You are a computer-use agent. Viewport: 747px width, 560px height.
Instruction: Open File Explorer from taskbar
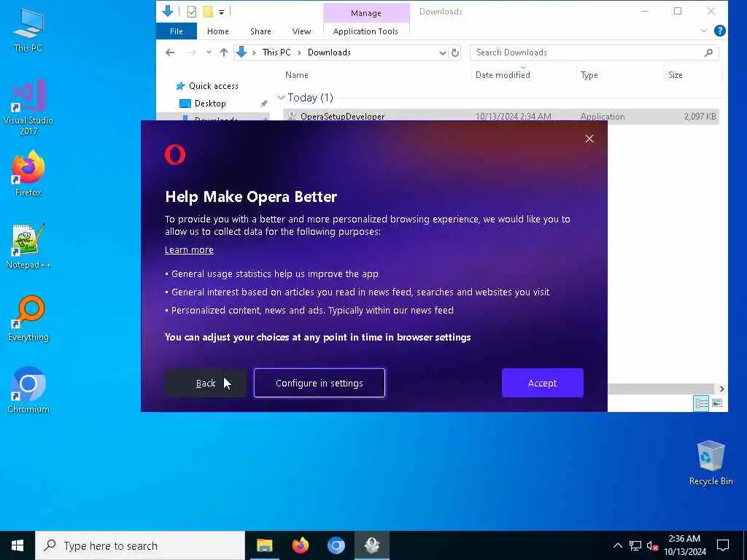tap(264, 545)
